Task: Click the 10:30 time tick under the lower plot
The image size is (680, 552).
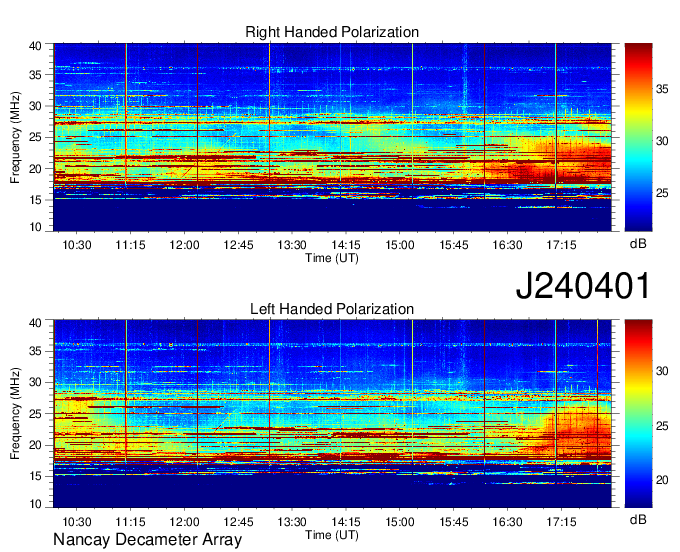Action: point(77,522)
